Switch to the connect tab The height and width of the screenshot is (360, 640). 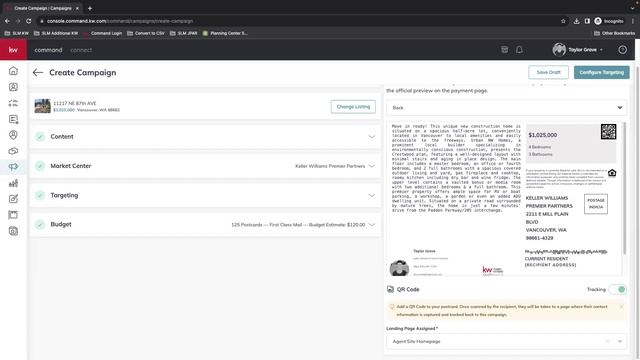pyautogui.click(x=81, y=50)
